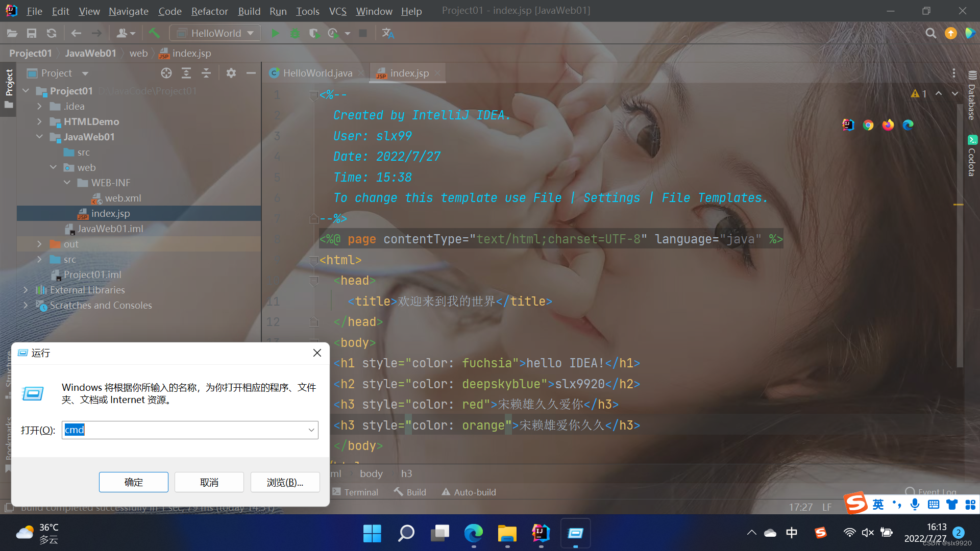This screenshot has width=980, height=551.
Task: Open the File menu
Action: coord(34,11)
